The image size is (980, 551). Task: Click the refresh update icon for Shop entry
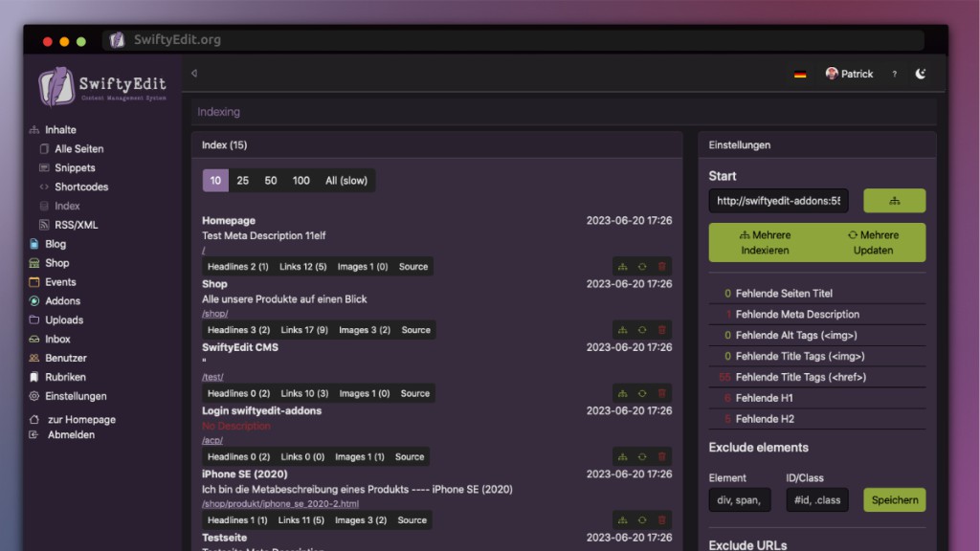click(642, 330)
